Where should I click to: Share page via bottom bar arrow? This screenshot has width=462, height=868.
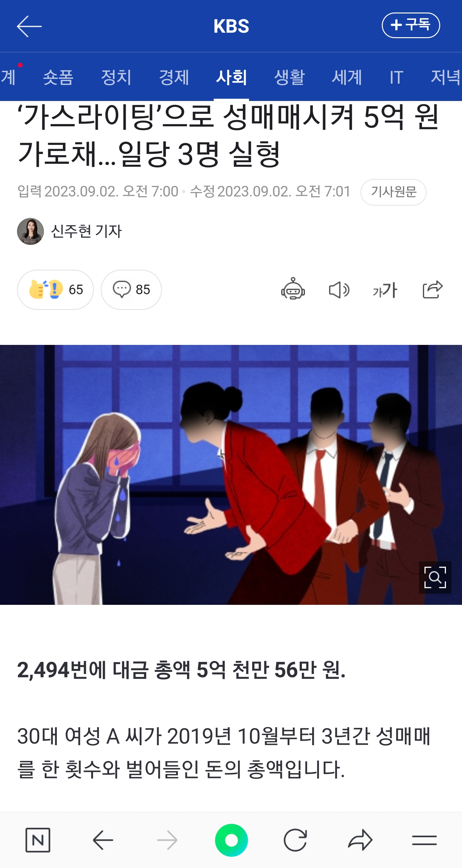coord(360,840)
